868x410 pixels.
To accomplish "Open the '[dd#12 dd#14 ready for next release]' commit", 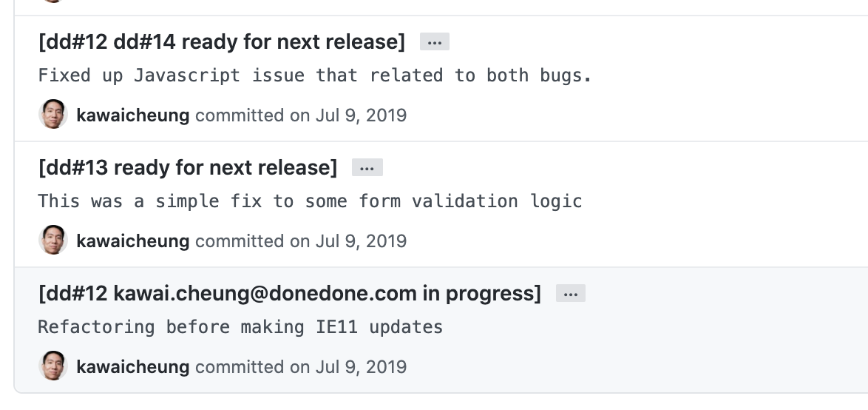I will click(222, 42).
